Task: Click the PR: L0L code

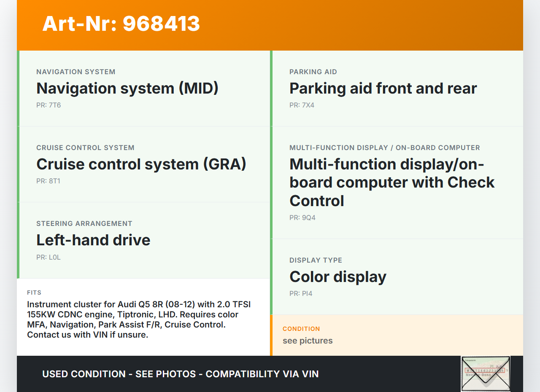Action: [x=49, y=257]
